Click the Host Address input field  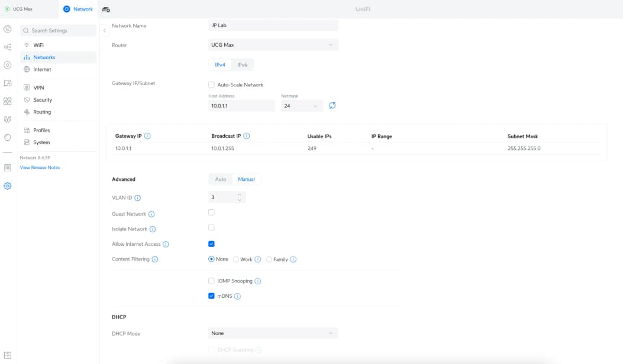[241, 105]
